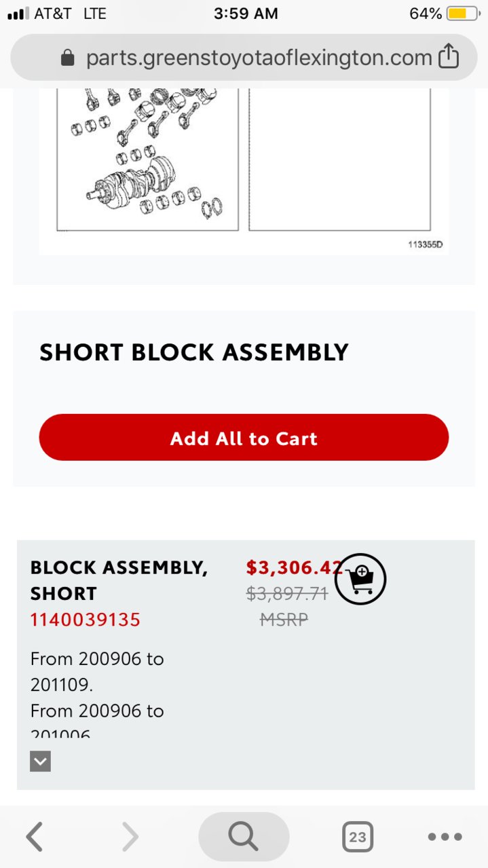The width and height of the screenshot is (488, 868).
Task: Open the three-dot more menu
Action: click(x=445, y=837)
